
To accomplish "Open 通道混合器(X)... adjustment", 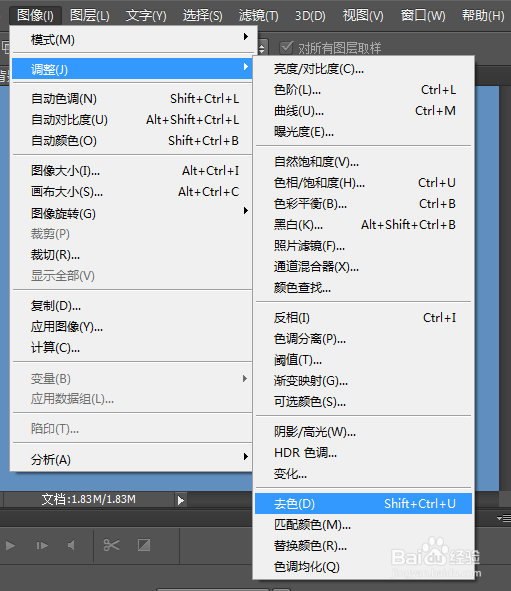I will pyautogui.click(x=363, y=267).
